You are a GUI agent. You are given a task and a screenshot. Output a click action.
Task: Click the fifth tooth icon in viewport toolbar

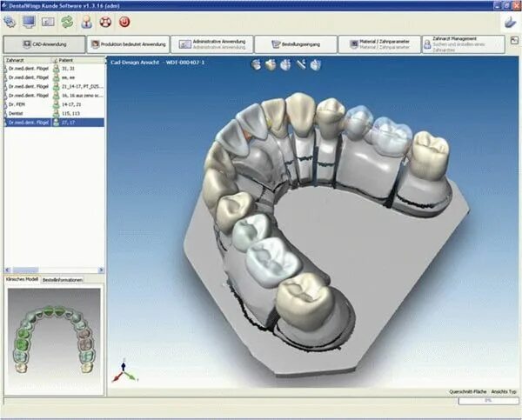pos(316,64)
